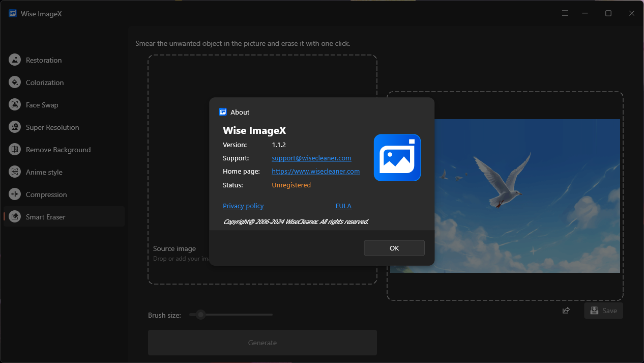Click the Save button

[x=603, y=311]
